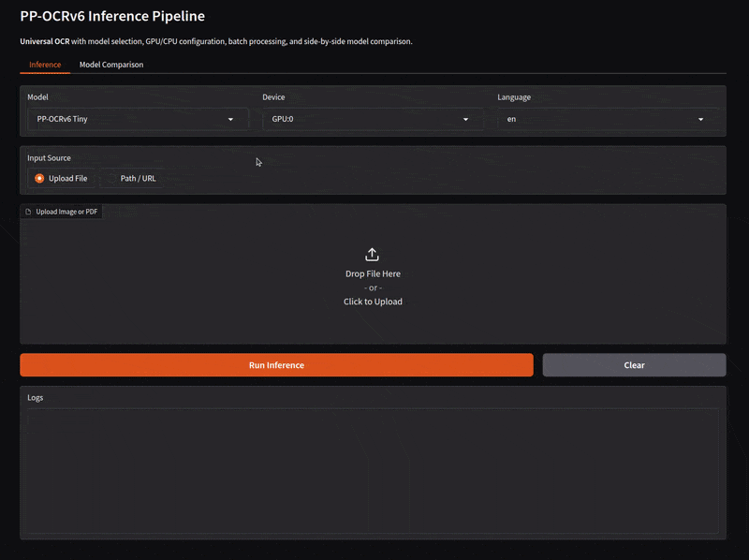Open the Model dropdown showing PP-OCRv6 Tiny
Screen dimensions: 749x560
pos(138,119)
